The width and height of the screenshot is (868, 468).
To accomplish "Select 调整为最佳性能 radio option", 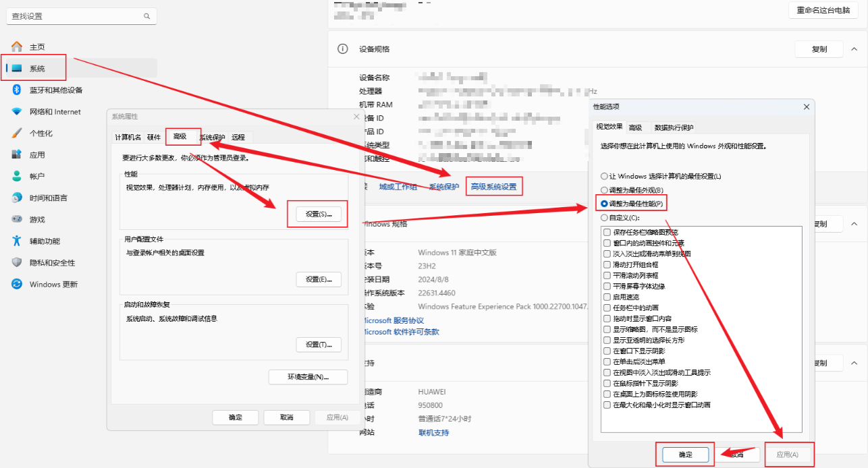I will point(604,204).
